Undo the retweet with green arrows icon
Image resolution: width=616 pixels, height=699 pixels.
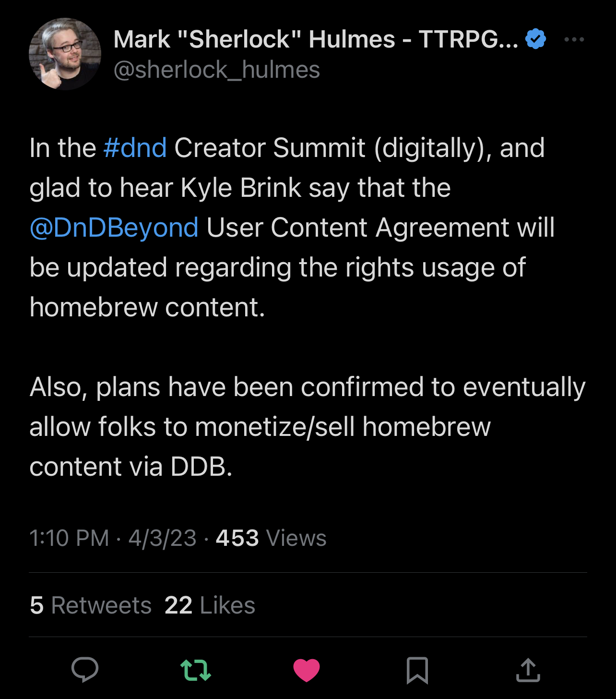pyautogui.click(x=195, y=670)
